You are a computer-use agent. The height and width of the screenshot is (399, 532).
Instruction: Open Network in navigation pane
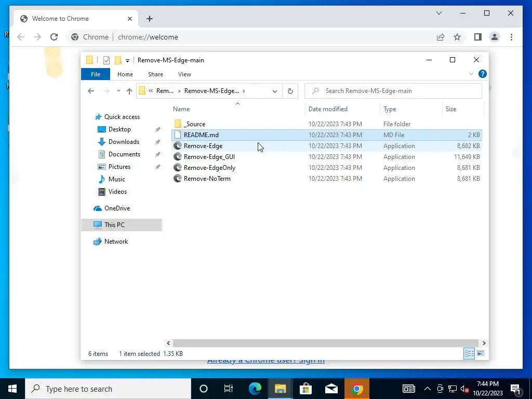[116, 242]
